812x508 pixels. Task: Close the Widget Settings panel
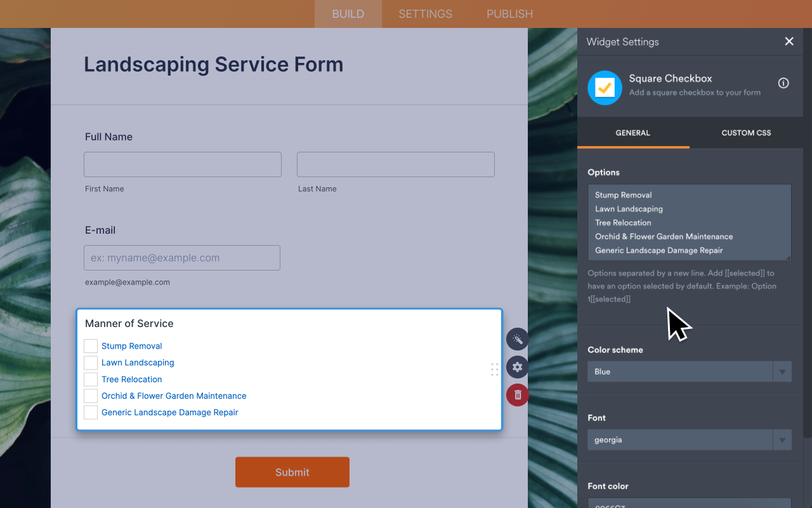tap(789, 41)
